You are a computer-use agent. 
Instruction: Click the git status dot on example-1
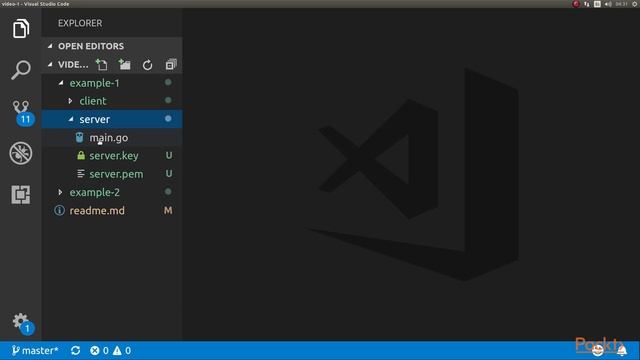168,82
